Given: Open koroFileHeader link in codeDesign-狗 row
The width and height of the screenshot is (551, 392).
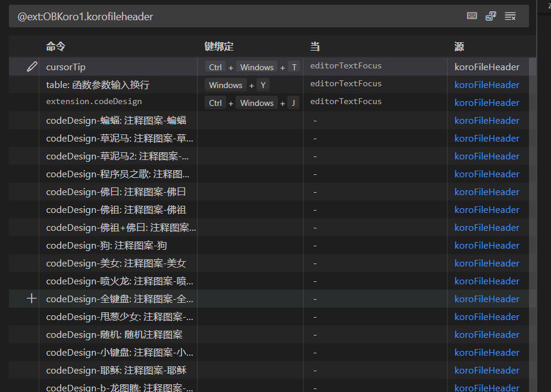Looking at the screenshot, I should point(487,246).
